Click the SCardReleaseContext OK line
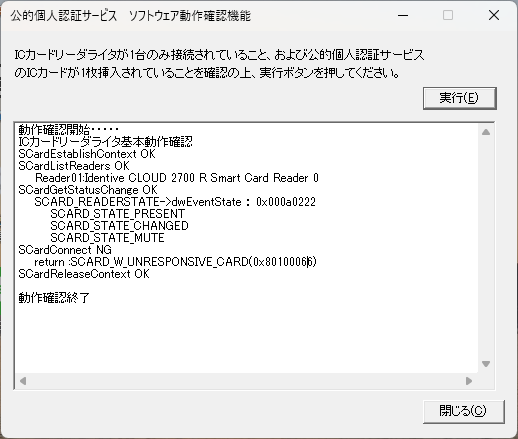 84,274
